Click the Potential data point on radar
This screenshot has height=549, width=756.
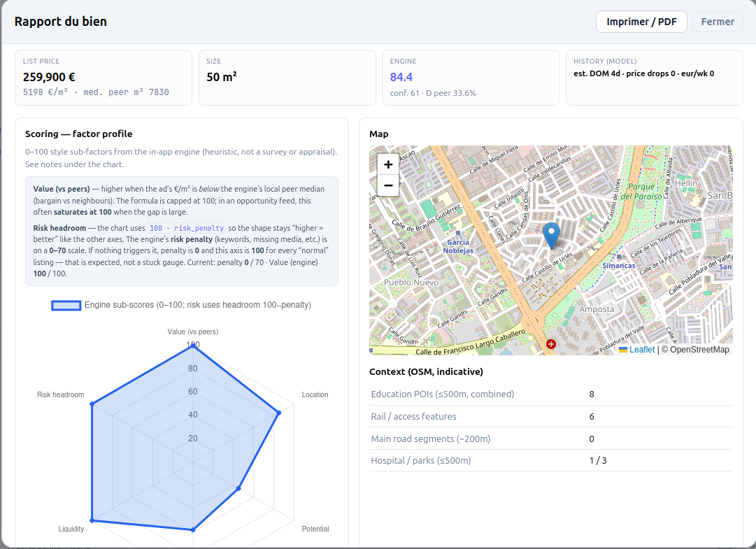(238, 488)
